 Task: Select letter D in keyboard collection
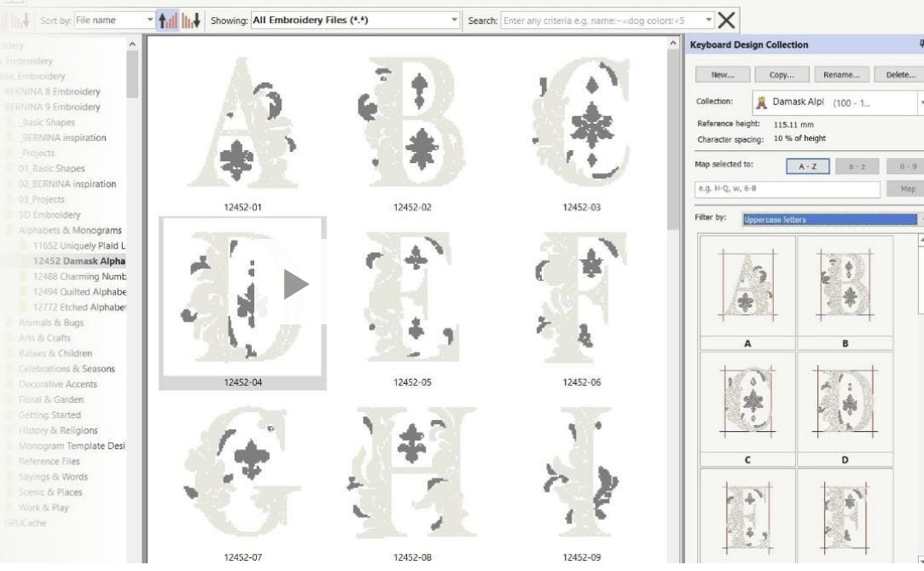click(845, 404)
